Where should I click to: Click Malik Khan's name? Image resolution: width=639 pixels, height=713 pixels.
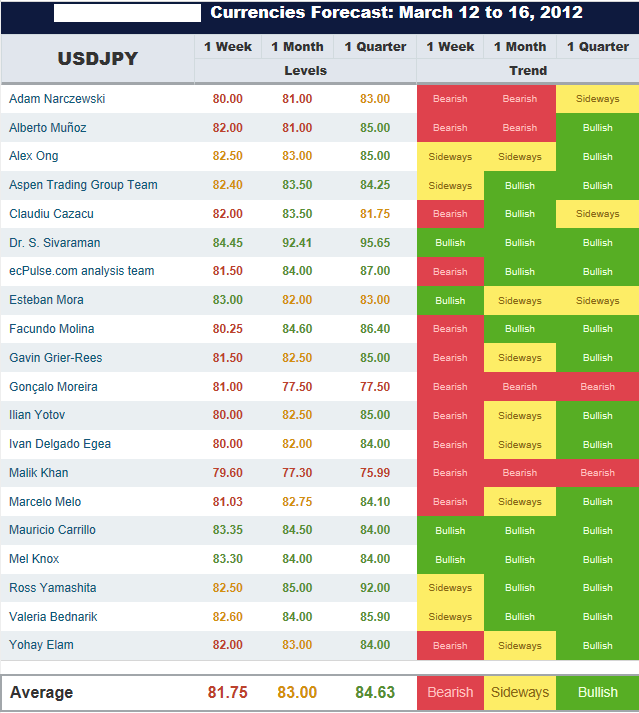tap(39, 473)
